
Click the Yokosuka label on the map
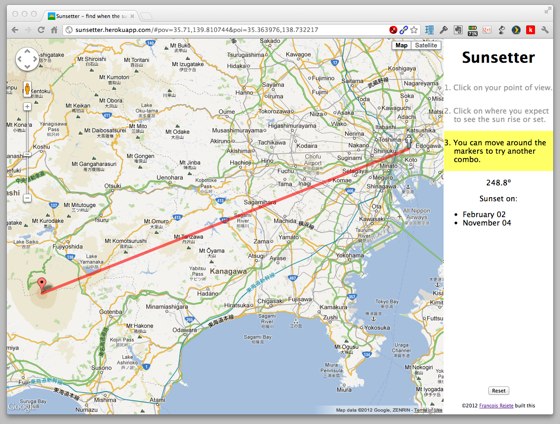pos(377,328)
